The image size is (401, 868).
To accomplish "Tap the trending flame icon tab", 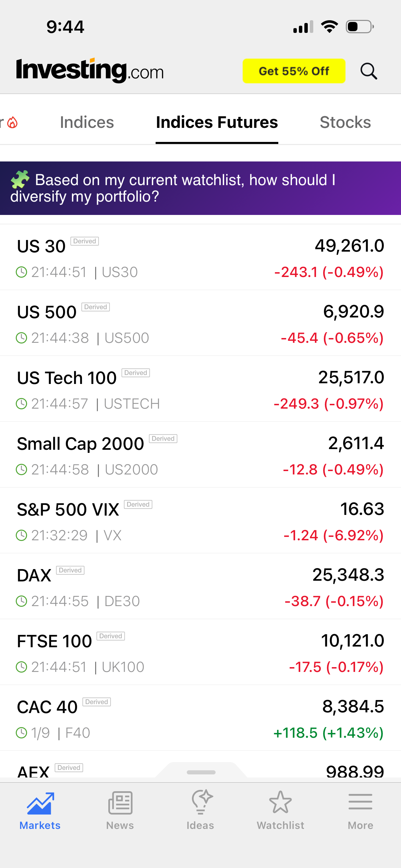I will (12, 122).
